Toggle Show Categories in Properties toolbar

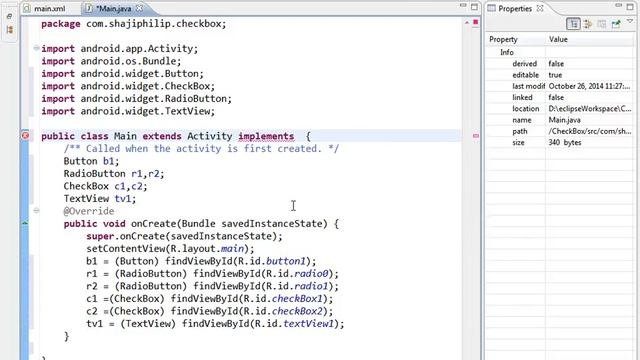(x=573, y=24)
